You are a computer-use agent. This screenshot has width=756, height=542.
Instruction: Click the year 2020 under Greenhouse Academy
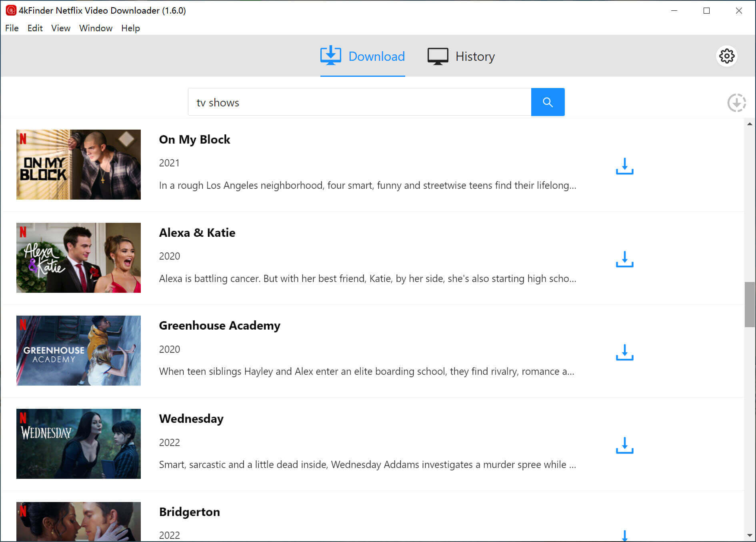pos(170,350)
